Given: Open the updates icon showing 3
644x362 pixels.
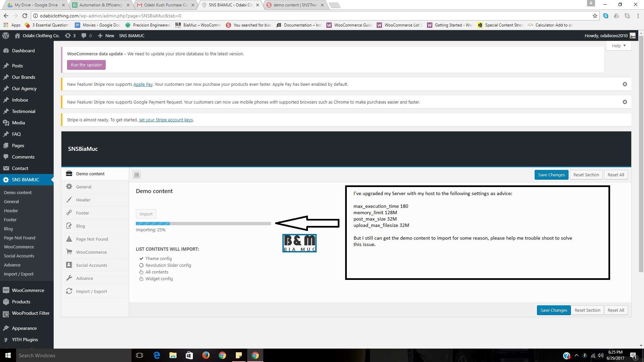Looking at the screenshot, I should [x=70, y=36].
